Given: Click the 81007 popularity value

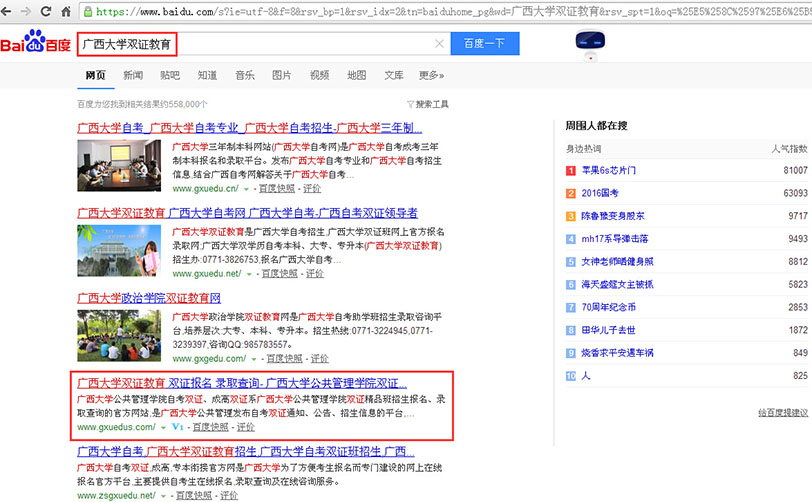Looking at the screenshot, I should click(x=795, y=170).
